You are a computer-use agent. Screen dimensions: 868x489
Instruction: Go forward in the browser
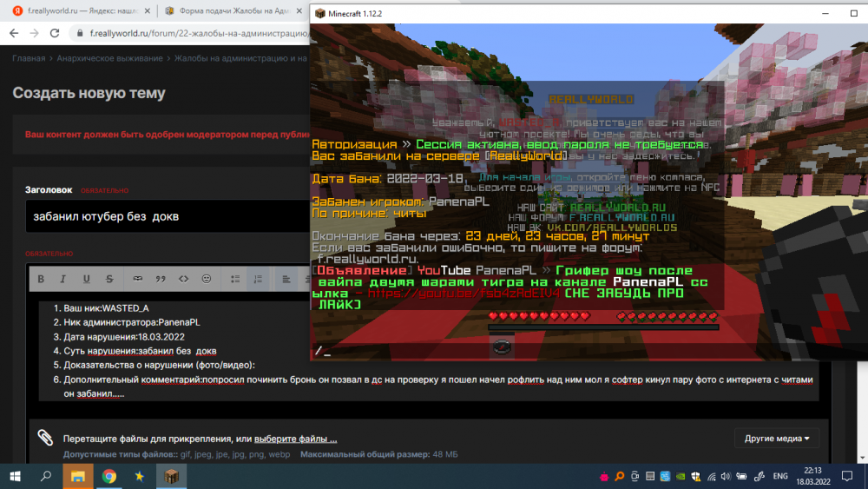(x=35, y=33)
